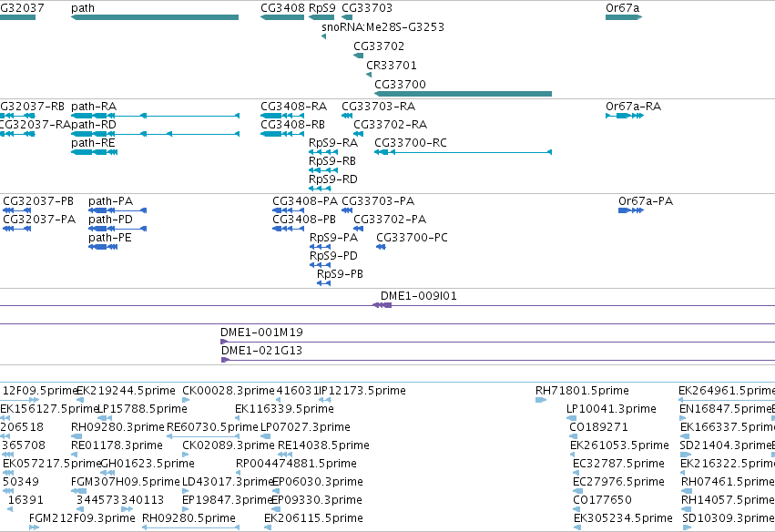Image resolution: width=775 pixels, height=532 pixels.
Task: Click the RH14057.5prime EST label
Action: (728, 500)
